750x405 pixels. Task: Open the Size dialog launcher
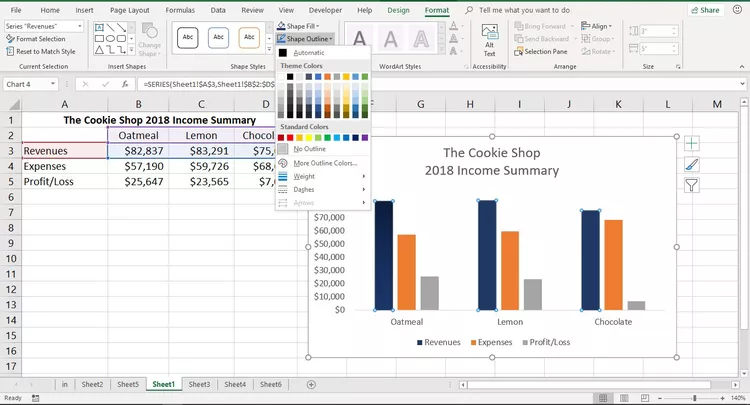point(678,67)
